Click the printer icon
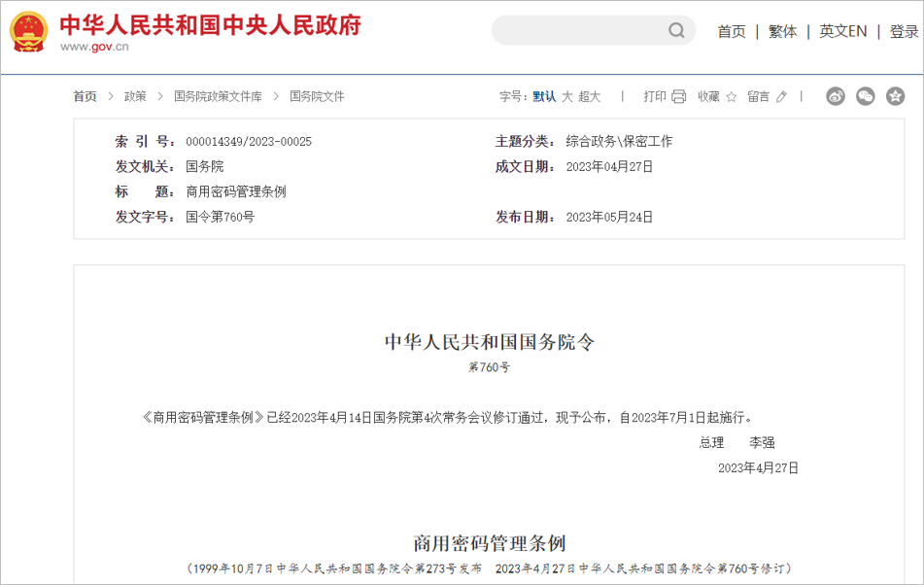 coord(678,96)
